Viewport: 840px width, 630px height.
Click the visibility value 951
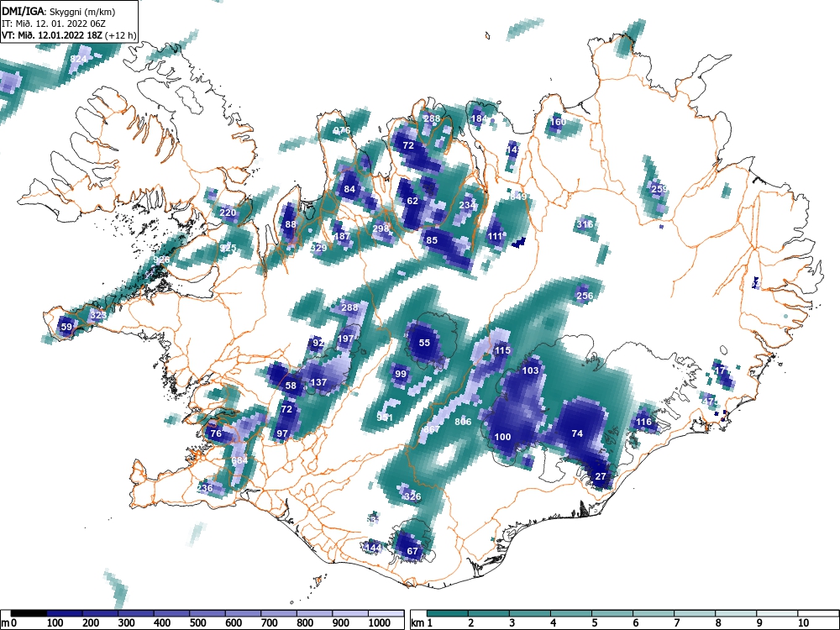point(385,417)
